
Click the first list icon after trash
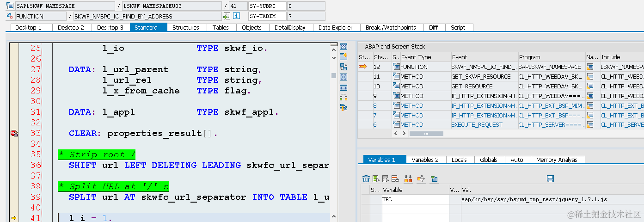[376, 179]
